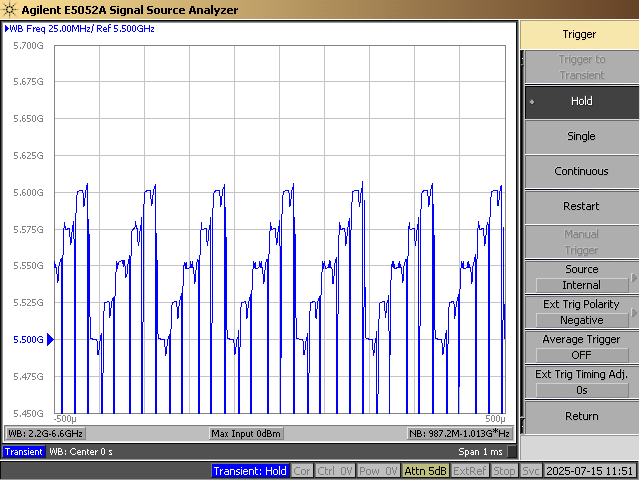Select the Hold trigger softkey
The height and width of the screenshot is (480, 640).
[581, 102]
